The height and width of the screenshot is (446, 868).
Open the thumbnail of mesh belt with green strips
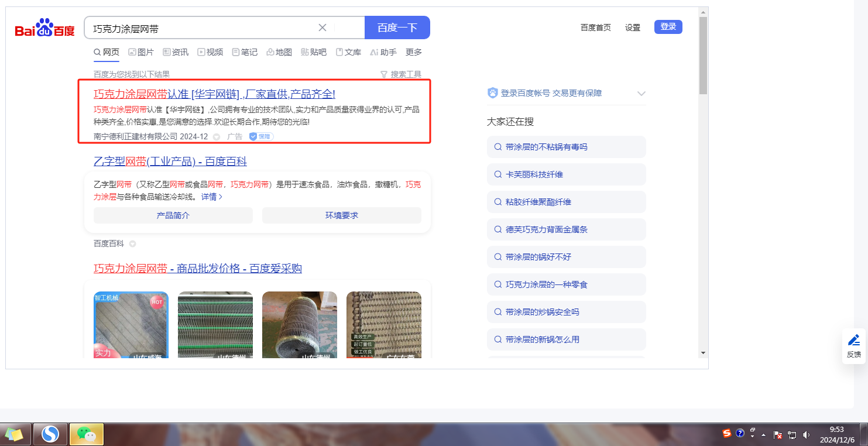215,325
